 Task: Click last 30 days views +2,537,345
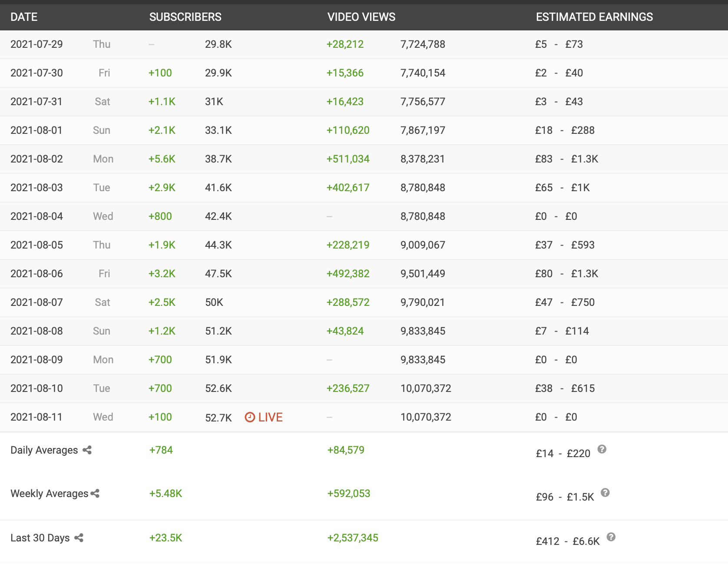click(x=353, y=538)
